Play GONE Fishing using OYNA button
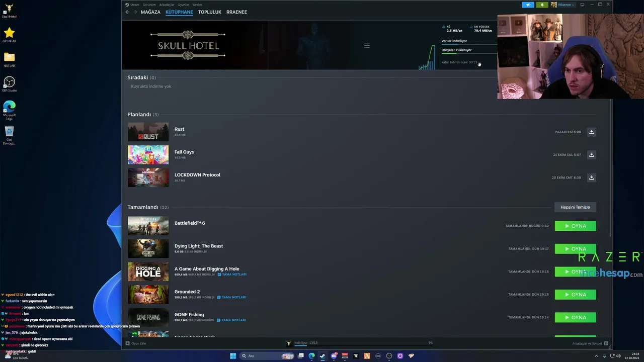Viewport: 644px width, 362px height. (575, 317)
